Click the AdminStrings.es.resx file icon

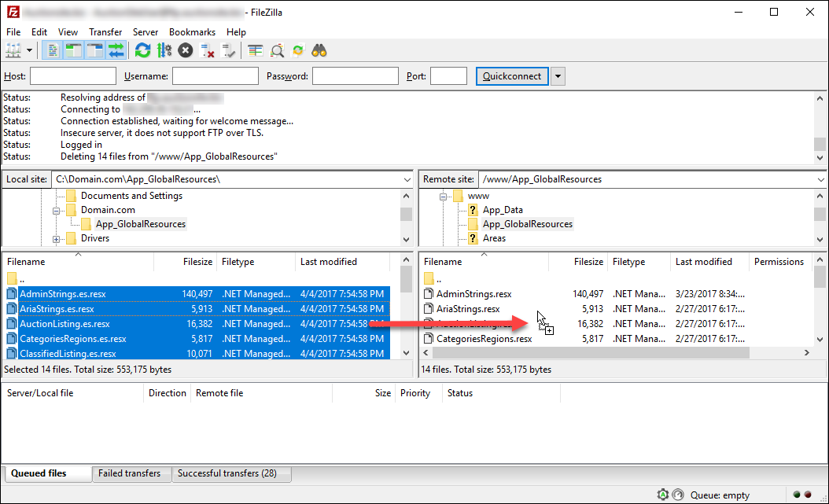click(x=12, y=294)
